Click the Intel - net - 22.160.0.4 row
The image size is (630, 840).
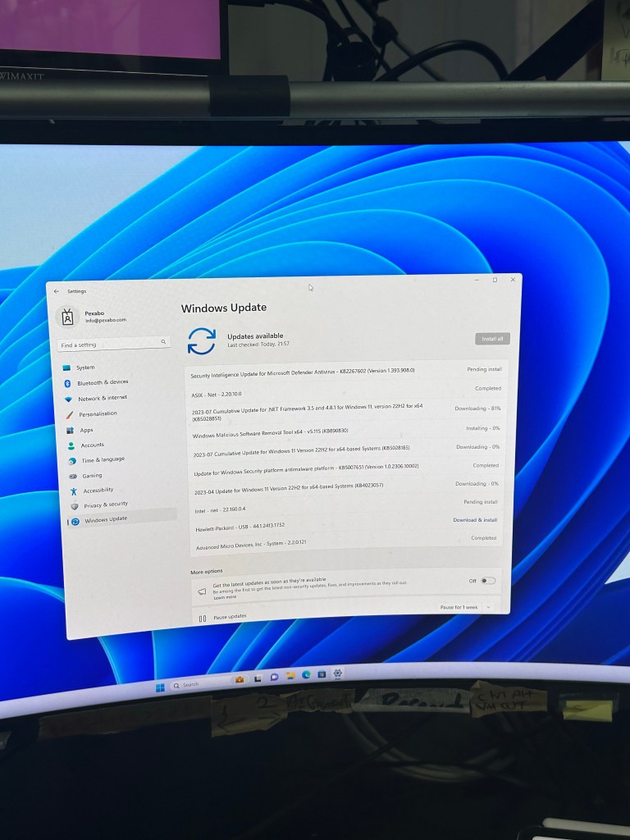pyautogui.click(x=347, y=506)
